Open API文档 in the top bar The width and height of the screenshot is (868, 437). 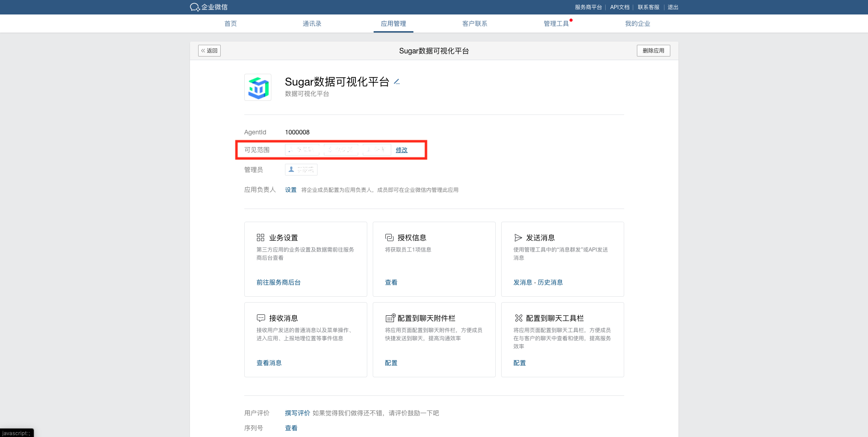point(620,7)
